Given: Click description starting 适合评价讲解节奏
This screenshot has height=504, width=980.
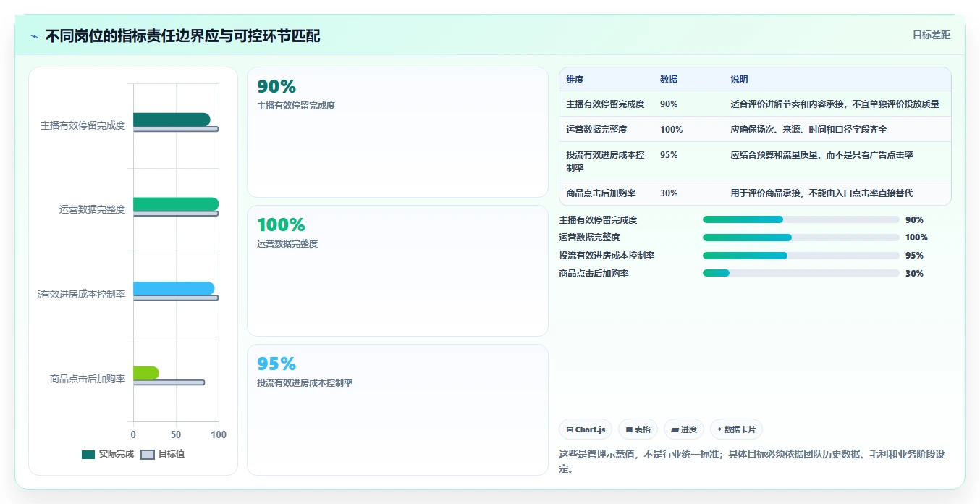Looking at the screenshot, I should pyautogui.click(x=835, y=104).
